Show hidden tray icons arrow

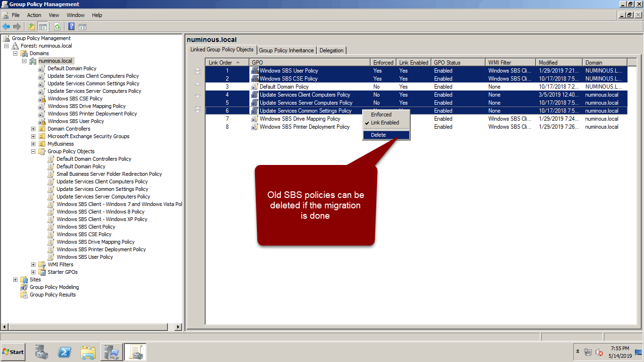(x=578, y=352)
